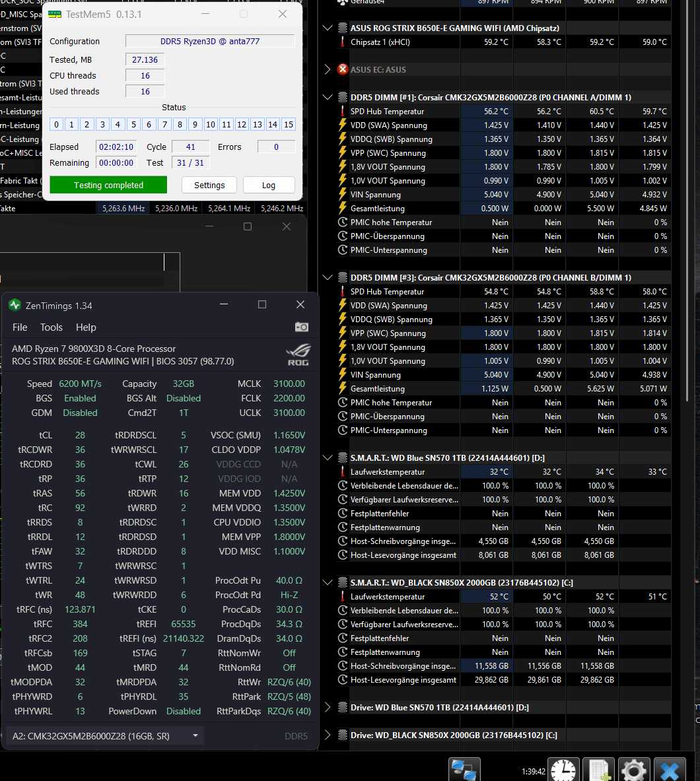Click thermometer icon of WD Blue SN570 Laufwerkstemperatur
The width and height of the screenshot is (700, 781).
[342, 471]
